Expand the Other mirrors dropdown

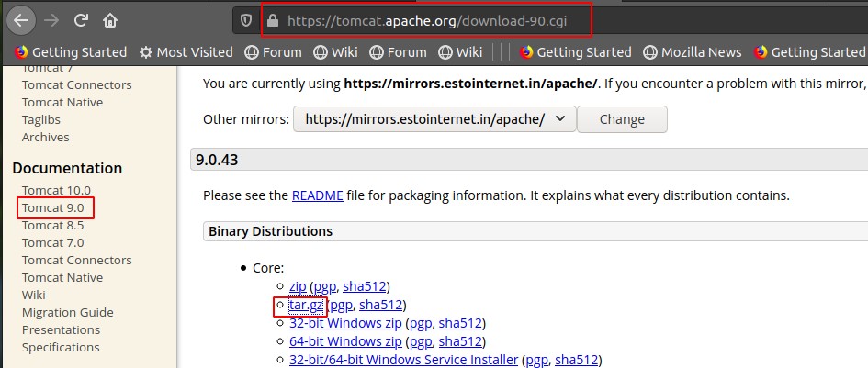pos(434,119)
